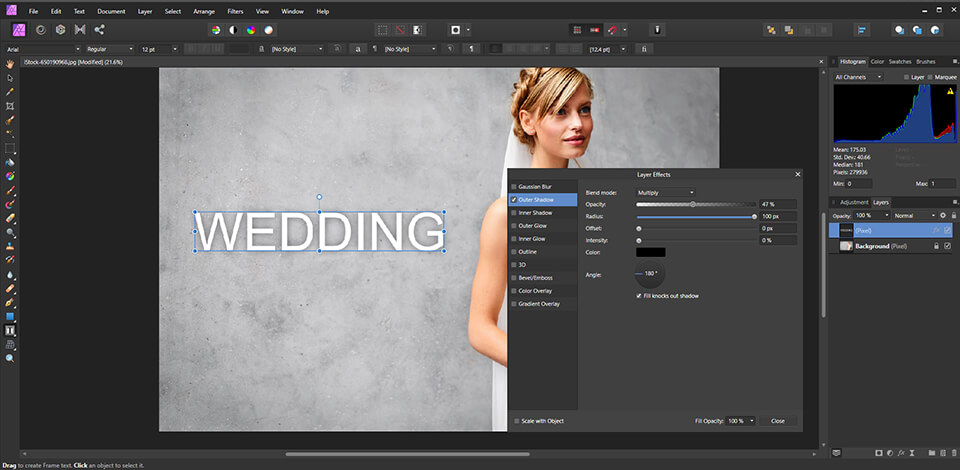The height and width of the screenshot is (470, 960).
Task: Click the black shadow Color swatch
Action: coord(651,252)
